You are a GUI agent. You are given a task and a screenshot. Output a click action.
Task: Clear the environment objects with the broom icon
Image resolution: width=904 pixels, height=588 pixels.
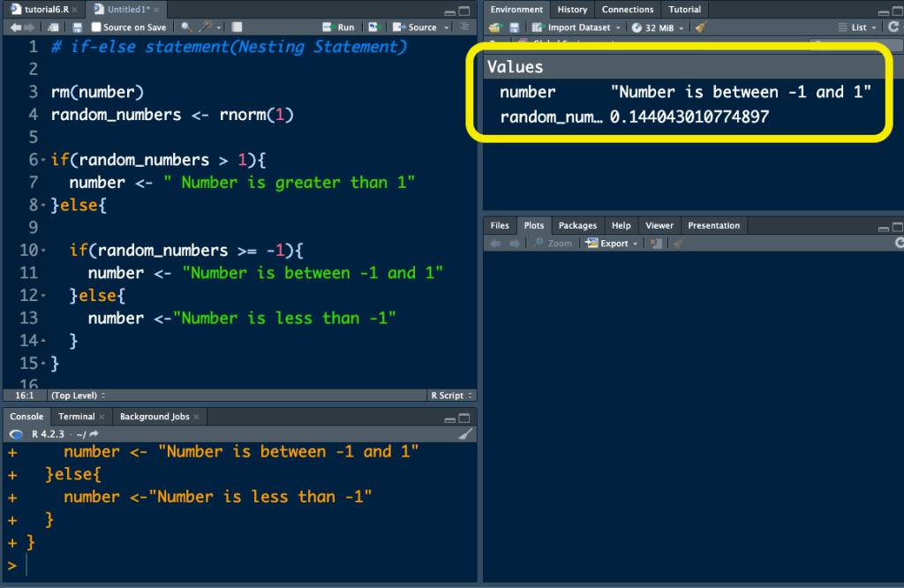701,27
